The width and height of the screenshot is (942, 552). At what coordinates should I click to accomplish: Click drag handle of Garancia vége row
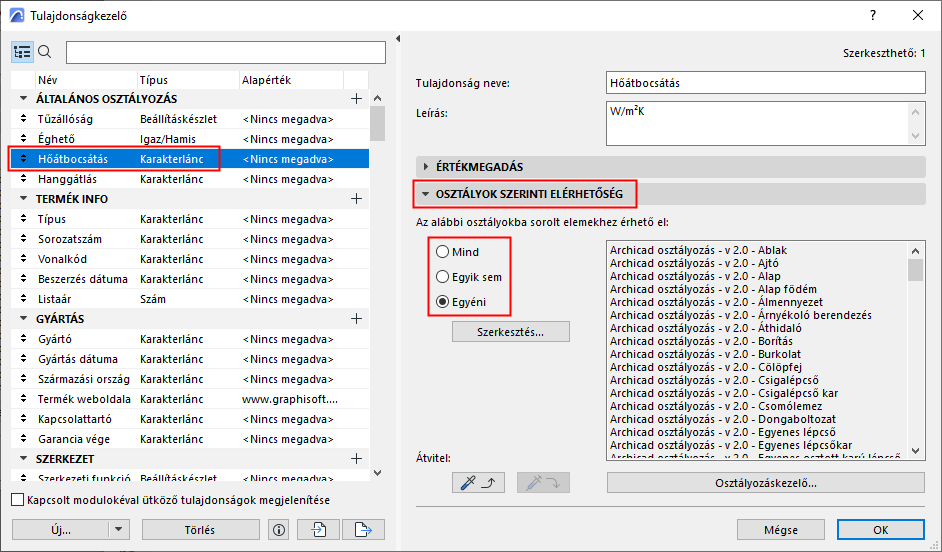[23, 438]
